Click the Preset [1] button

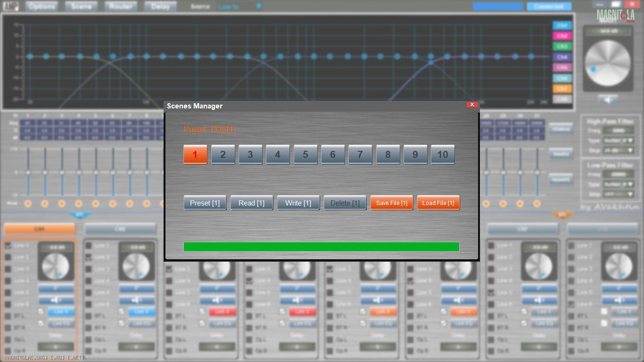tap(205, 203)
